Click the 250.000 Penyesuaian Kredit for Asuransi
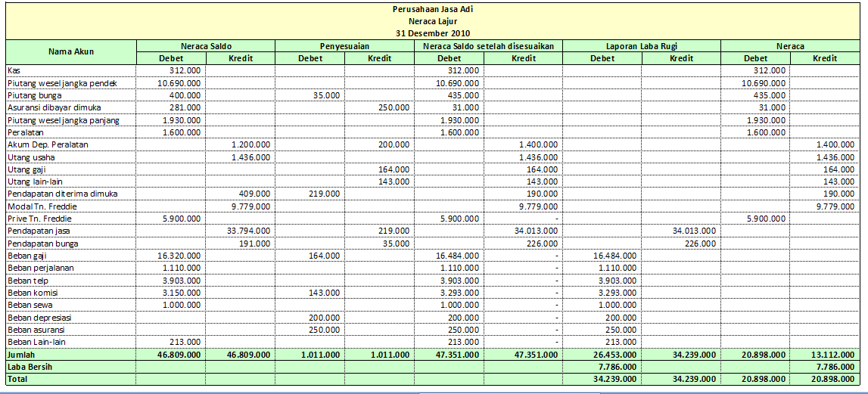The height and width of the screenshot is (394, 868). (393, 107)
